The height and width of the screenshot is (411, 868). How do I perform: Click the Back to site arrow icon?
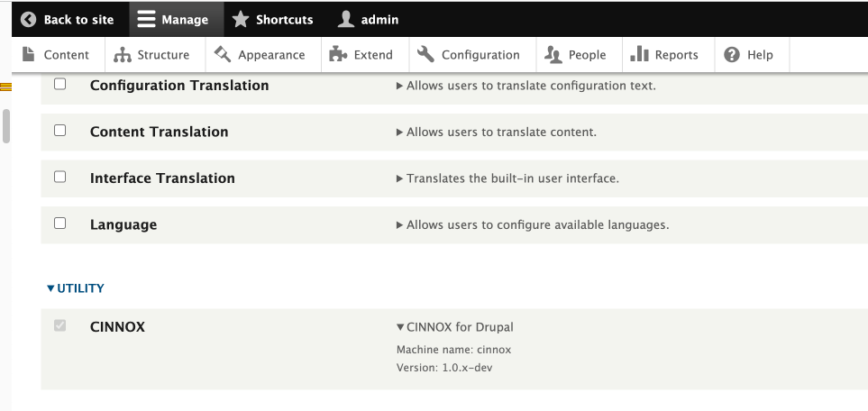click(29, 19)
